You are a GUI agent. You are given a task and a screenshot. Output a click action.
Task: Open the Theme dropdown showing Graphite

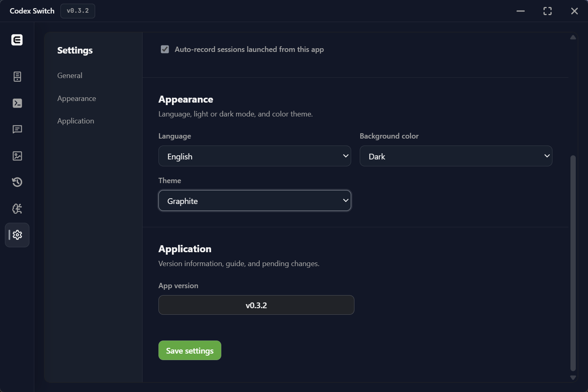[255, 201]
